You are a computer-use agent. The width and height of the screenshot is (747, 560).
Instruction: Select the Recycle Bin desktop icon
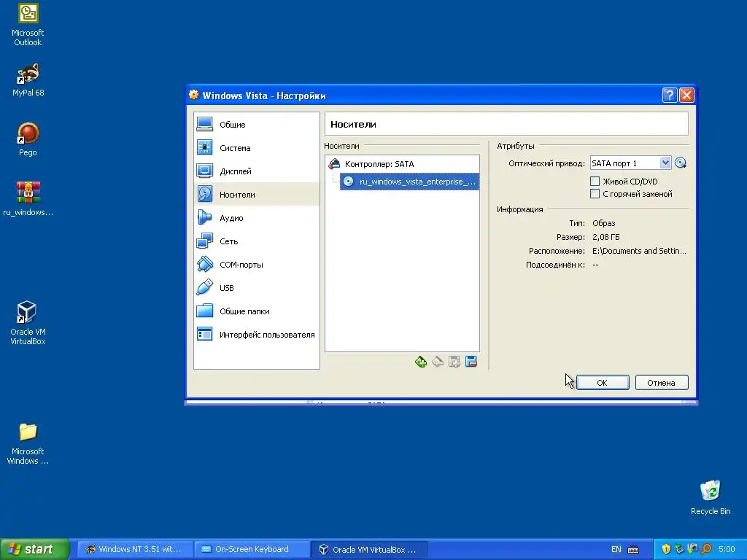(x=711, y=497)
